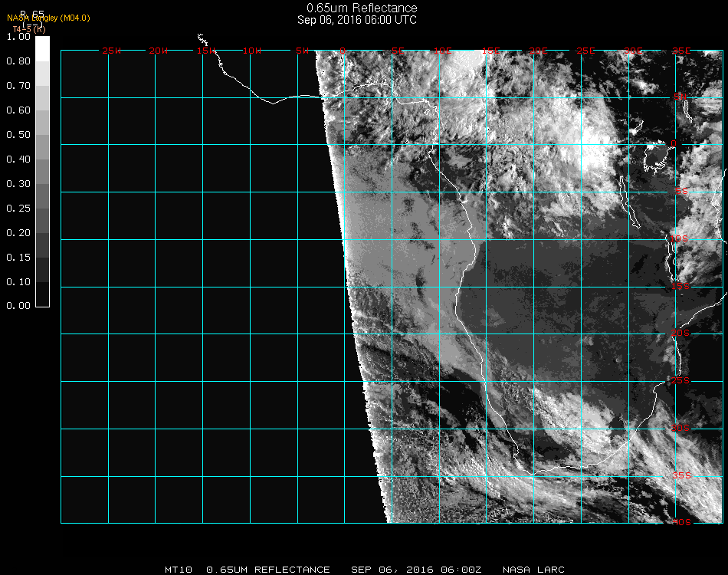Screen dimensions: 728x575
Task: Click the "NASA LARC" footer credit
Action: 533,570
